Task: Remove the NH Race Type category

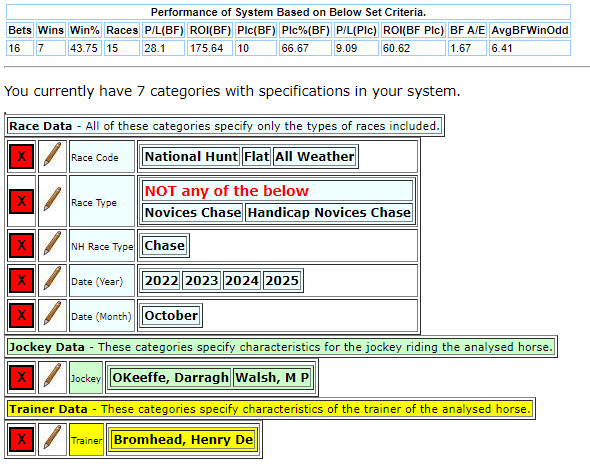Action: [21, 245]
